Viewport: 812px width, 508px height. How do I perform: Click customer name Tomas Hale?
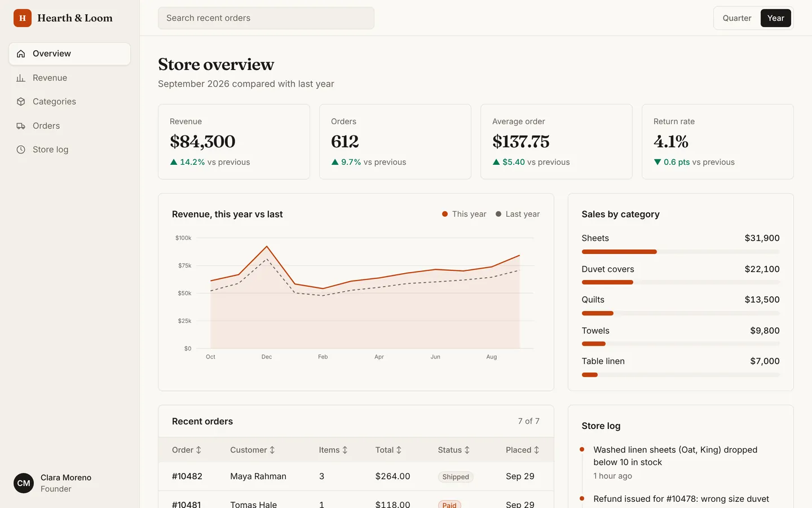point(254,504)
